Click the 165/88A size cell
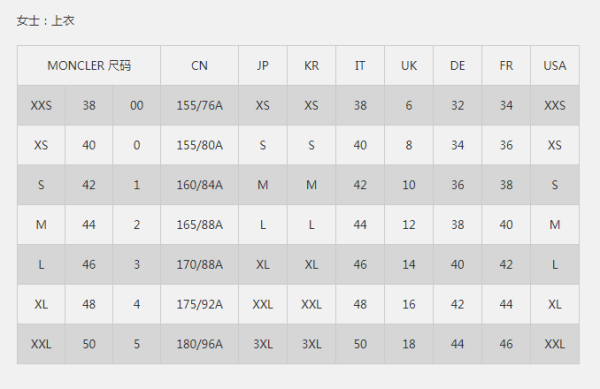This screenshot has width=600, height=389. click(x=199, y=225)
